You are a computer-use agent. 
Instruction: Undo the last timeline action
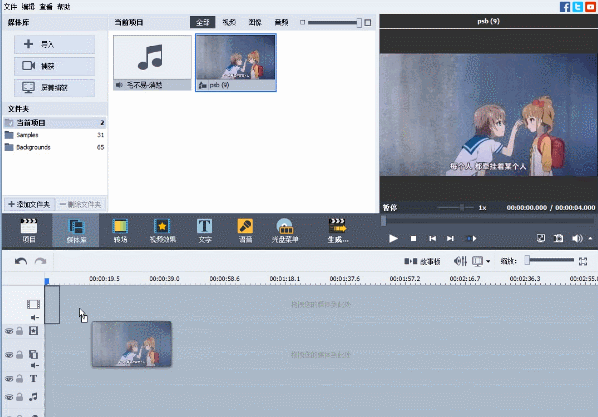pyautogui.click(x=21, y=261)
